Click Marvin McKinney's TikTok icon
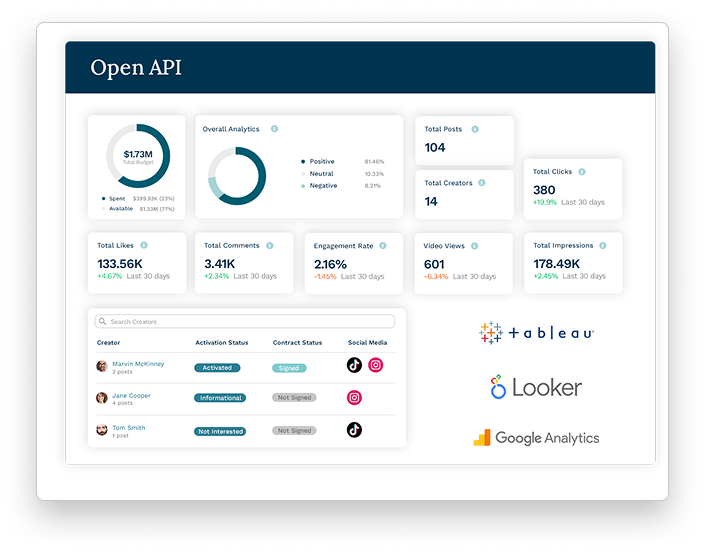 tap(354, 366)
